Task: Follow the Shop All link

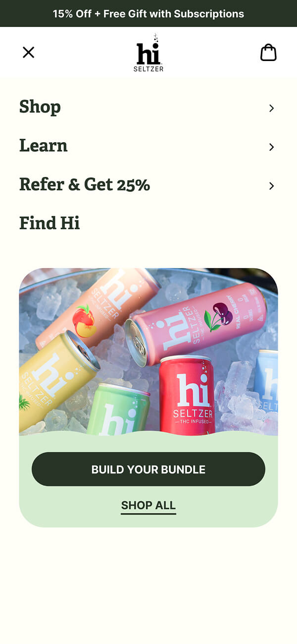Action: (148, 506)
